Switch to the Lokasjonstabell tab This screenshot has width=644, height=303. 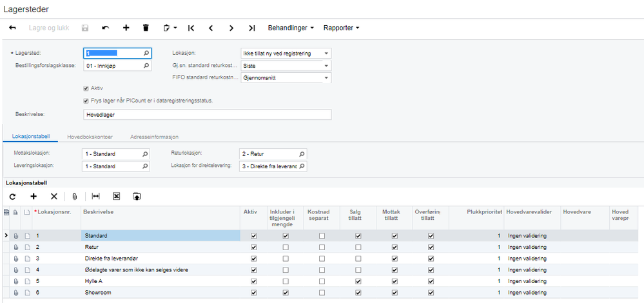(30, 137)
